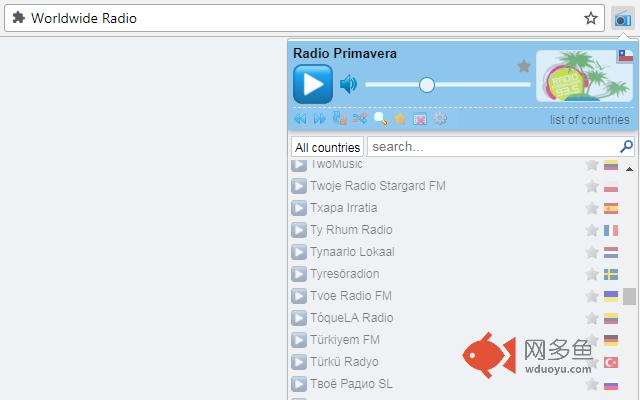The height and width of the screenshot is (400, 640).
Task: Click Turkey flag beside Türkü Radyo
Action: [x=611, y=363]
